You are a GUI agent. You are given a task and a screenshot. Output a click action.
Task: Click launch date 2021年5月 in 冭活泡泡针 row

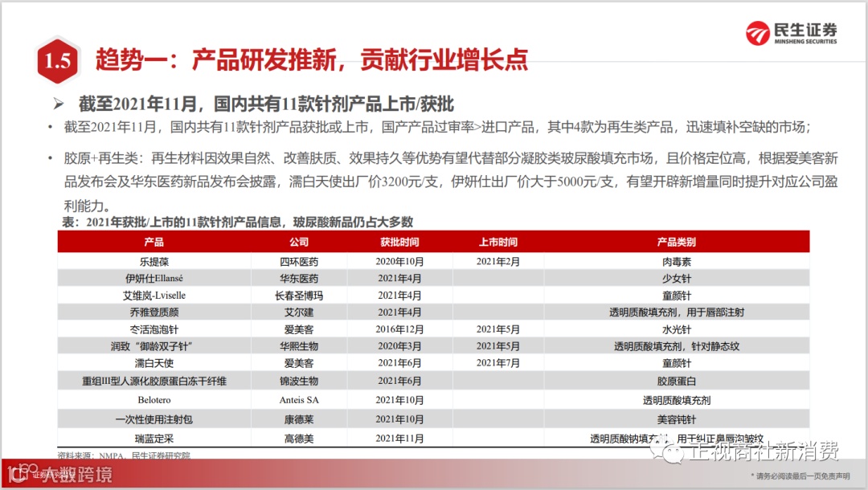pos(498,329)
